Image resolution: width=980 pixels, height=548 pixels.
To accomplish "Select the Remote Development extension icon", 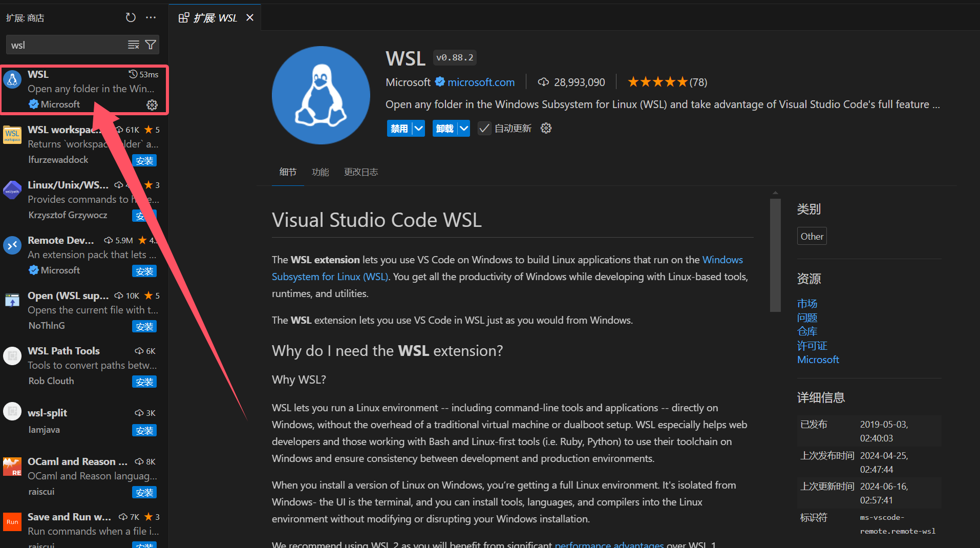I will 12,245.
